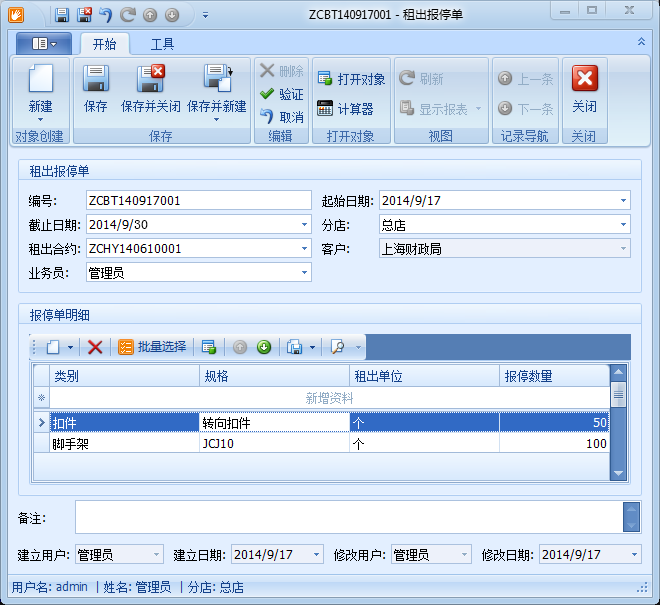Open the 分店 dropdown
Screen dimensions: 660x605
[x=623, y=224]
